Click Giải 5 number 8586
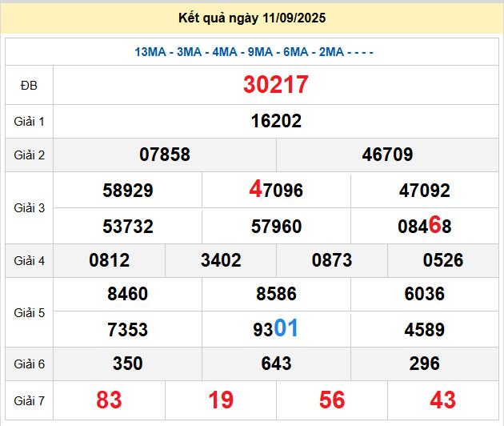This screenshot has height=426, width=504. point(276,294)
